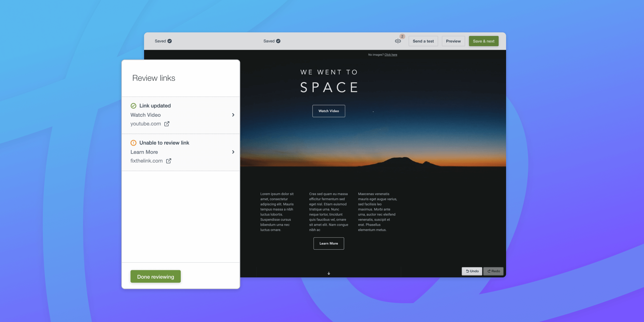644x322 pixels.
Task: Select the Preview menu option
Action: [453, 41]
